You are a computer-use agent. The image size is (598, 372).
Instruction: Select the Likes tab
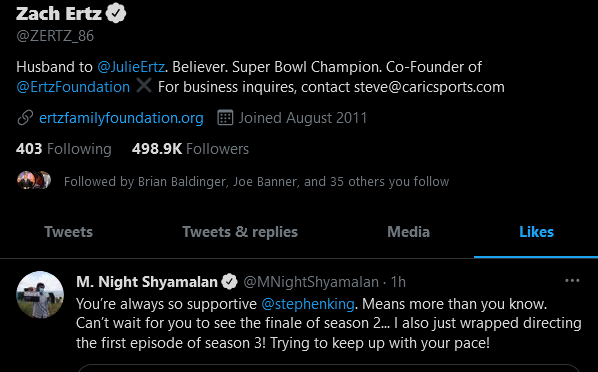(536, 232)
